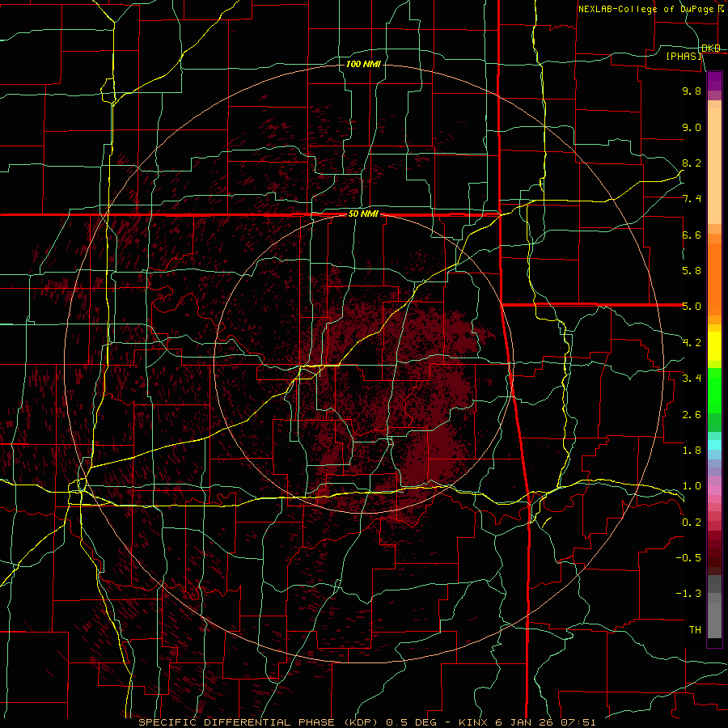Click the 50 NMI range ring label
This screenshot has width=728, height=728.
tap(363, 214)
